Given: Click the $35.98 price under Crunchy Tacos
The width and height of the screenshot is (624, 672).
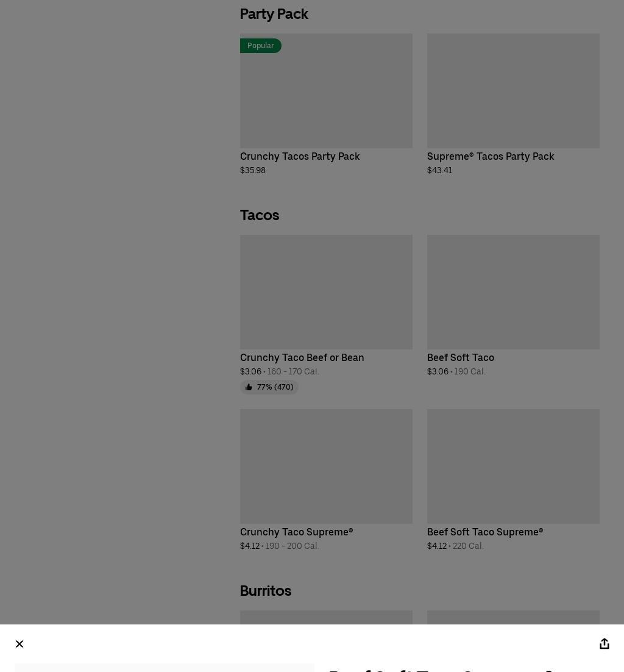Looking at the screenshot, I should click(x=253, y=170).
